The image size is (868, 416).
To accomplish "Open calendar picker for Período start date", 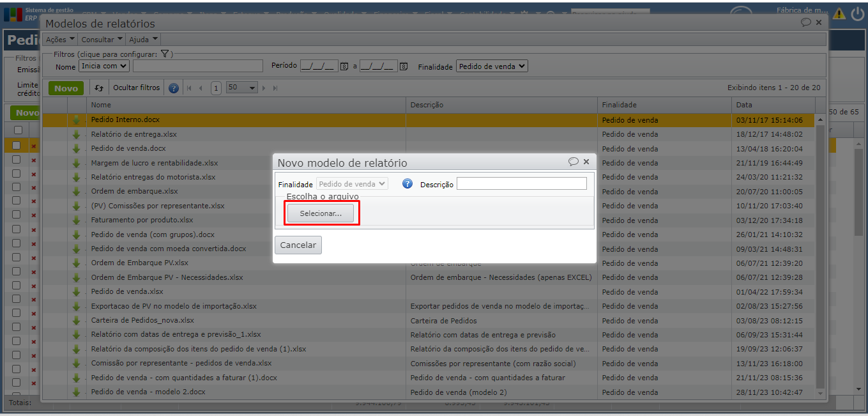I will click(344, 66).
